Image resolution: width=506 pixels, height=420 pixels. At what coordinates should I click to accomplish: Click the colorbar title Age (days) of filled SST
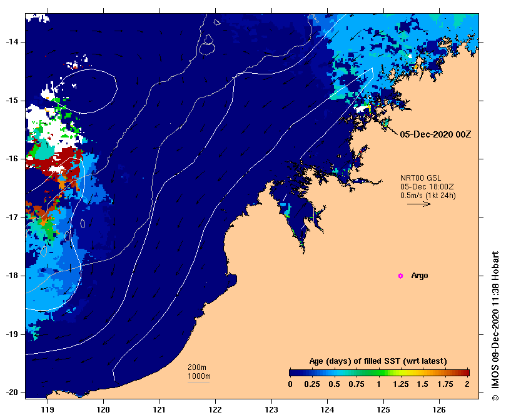coord(378,361)
